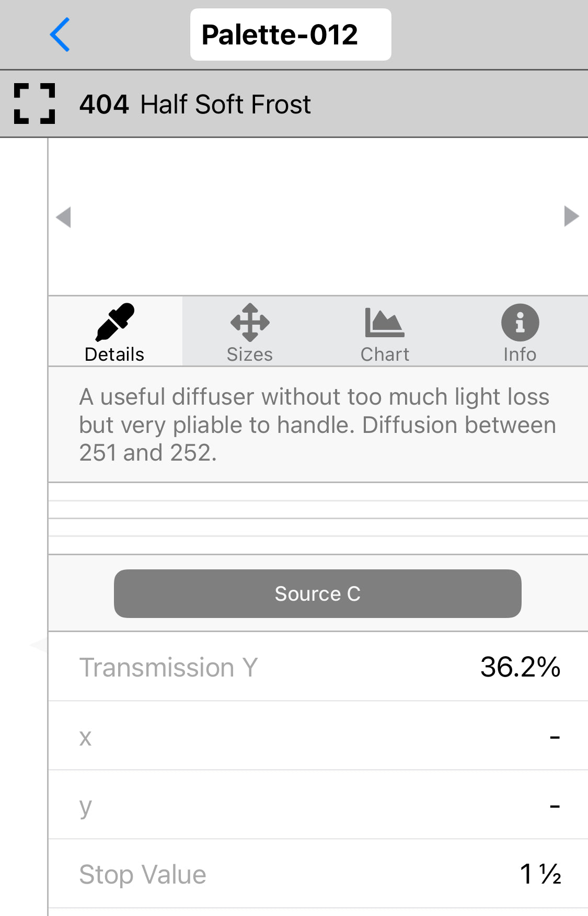Show the previous filter with left arrow
The width and height of the screenshot is (588, 916).
tap(63, 217)
